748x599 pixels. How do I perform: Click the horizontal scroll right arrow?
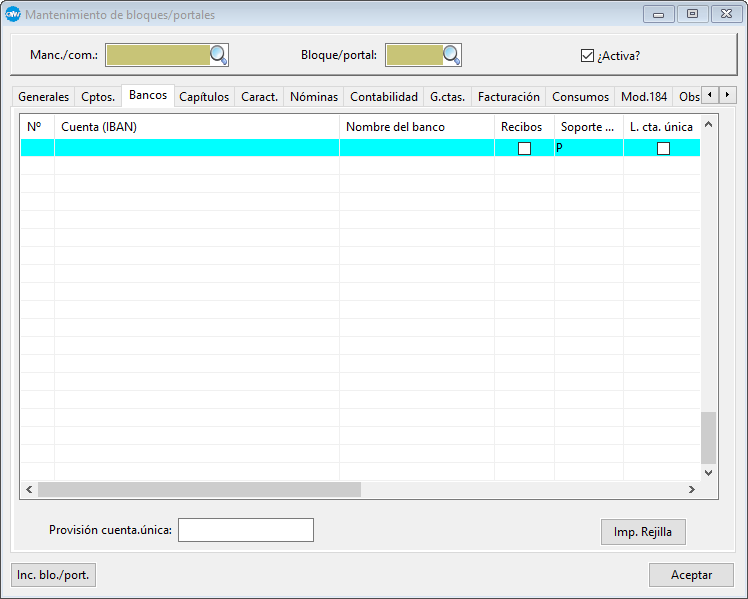coord(690,490)
